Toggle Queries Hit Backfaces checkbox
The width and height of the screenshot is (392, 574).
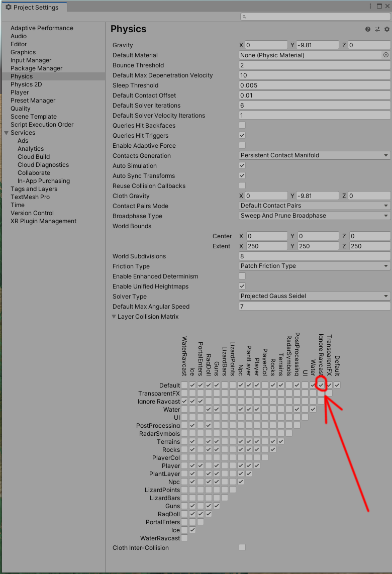click(x=242, y=125)
